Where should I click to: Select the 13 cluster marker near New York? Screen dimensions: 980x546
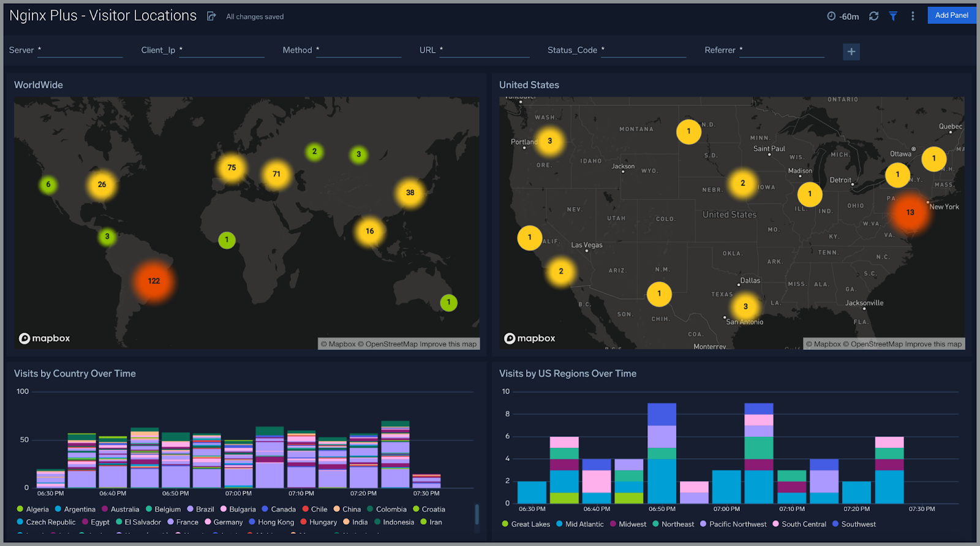coord(910,213)
